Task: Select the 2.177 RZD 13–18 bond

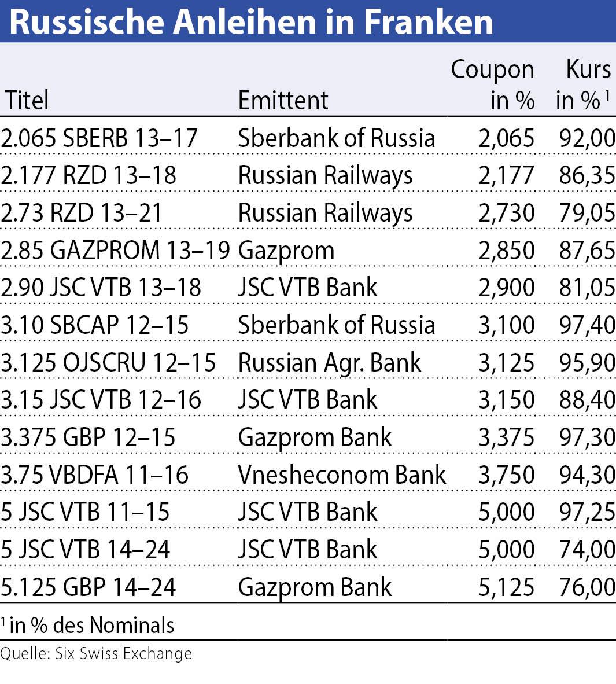Action: pyautogui.click(x=88, y=176)
